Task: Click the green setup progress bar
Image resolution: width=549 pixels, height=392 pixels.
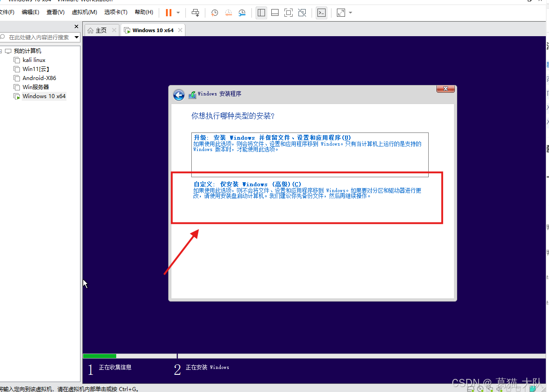Action: point(99,356)
